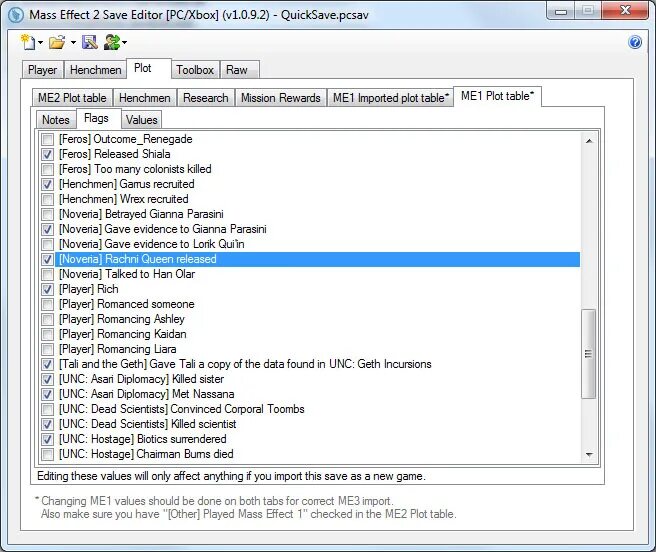Click the flags list scroll down arrow
The height and width of the screenshot is (552, 656).
pos(589,454)
